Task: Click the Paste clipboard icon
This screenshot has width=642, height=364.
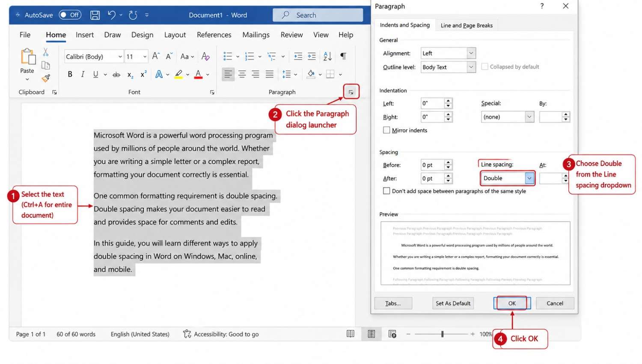Action: click(x=27, y=56)
